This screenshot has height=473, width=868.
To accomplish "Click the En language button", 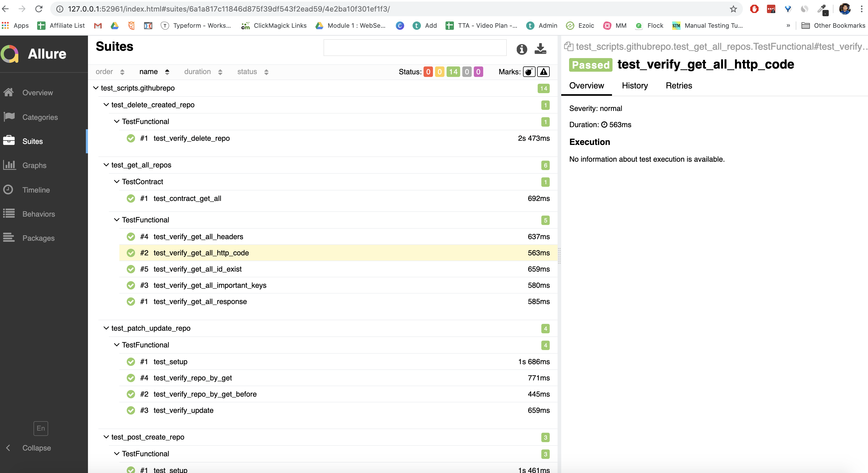I will coord(41,428).
